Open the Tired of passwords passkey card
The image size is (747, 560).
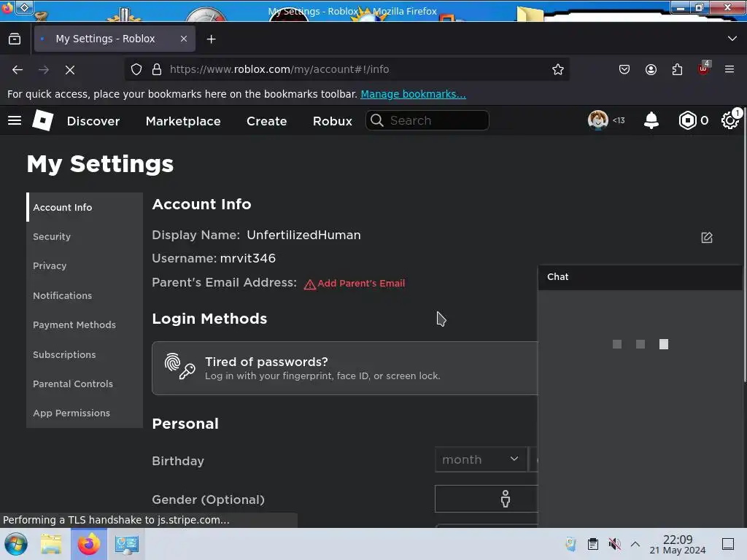(345, 368)
